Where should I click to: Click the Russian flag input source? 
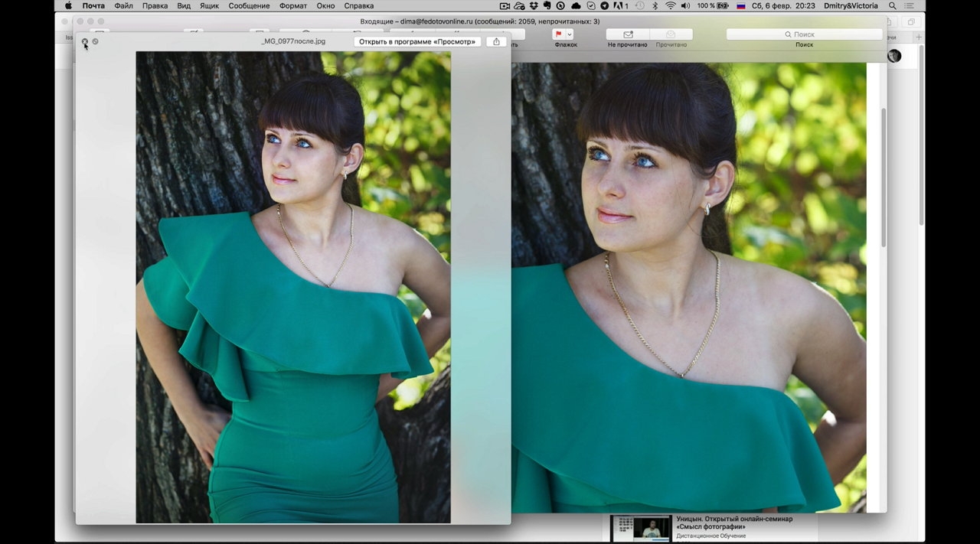pyautogui.click(x=741, y=5)
